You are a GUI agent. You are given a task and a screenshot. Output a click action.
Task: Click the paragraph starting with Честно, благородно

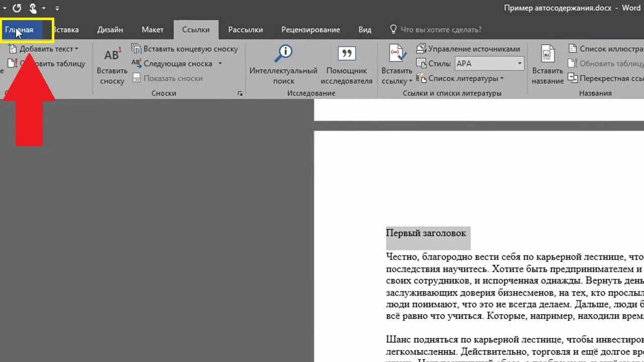[x=515, y=286]
